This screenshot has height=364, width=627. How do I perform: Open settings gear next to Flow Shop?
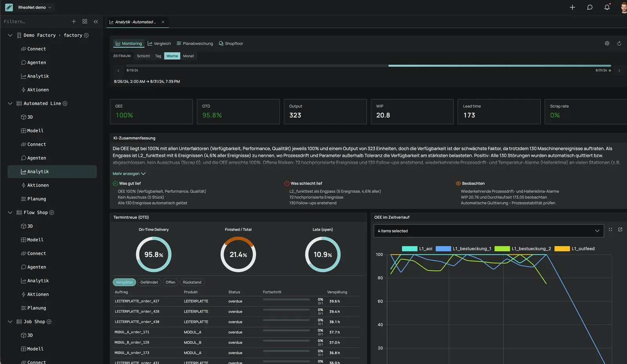click(52, 212)
